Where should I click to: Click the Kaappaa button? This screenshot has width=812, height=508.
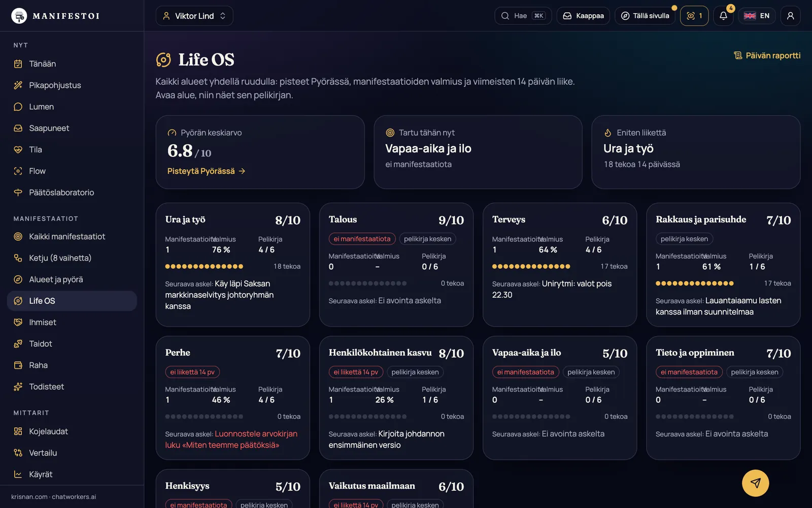pos(583,16)
